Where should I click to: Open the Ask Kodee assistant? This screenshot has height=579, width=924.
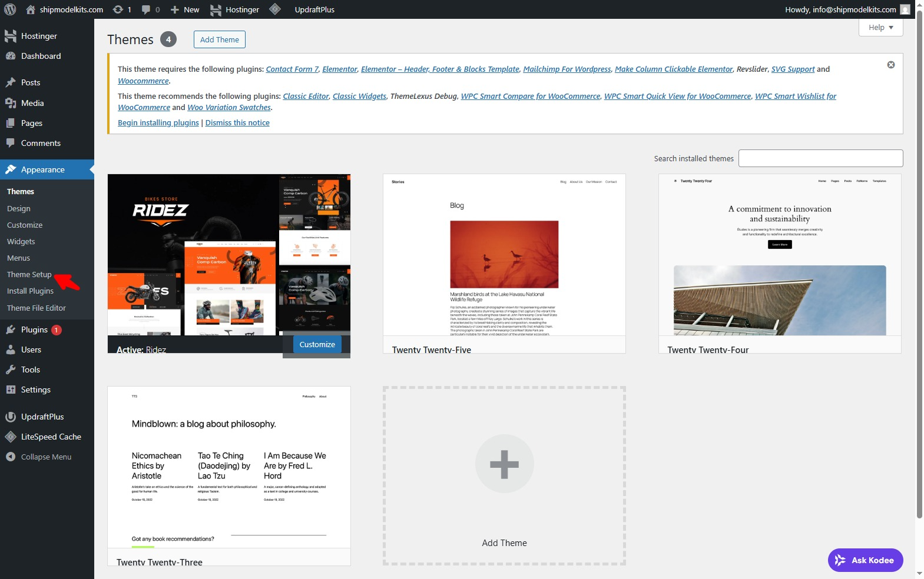[865, 560]
